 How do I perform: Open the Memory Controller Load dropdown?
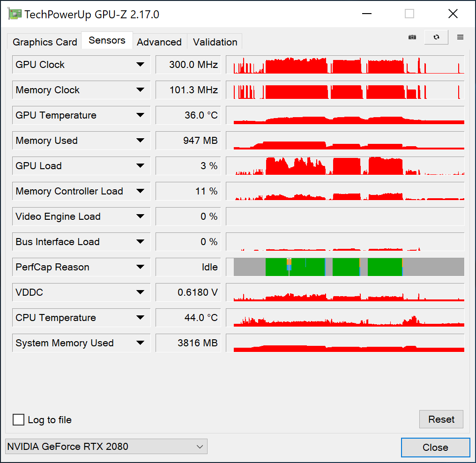point(81,191)
